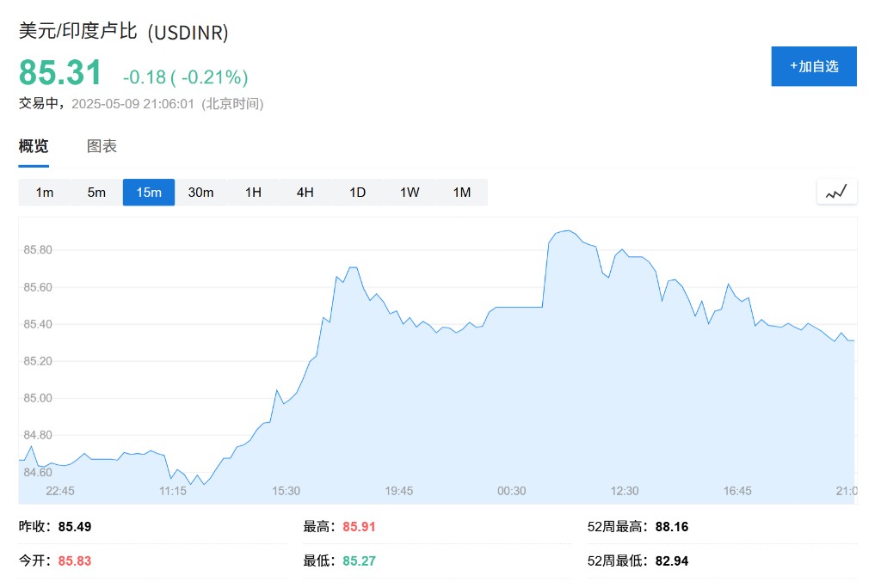This screenshot has width=881, height=588.
Task: Click the 最低 value 85.27
Action: coord(359,561)
